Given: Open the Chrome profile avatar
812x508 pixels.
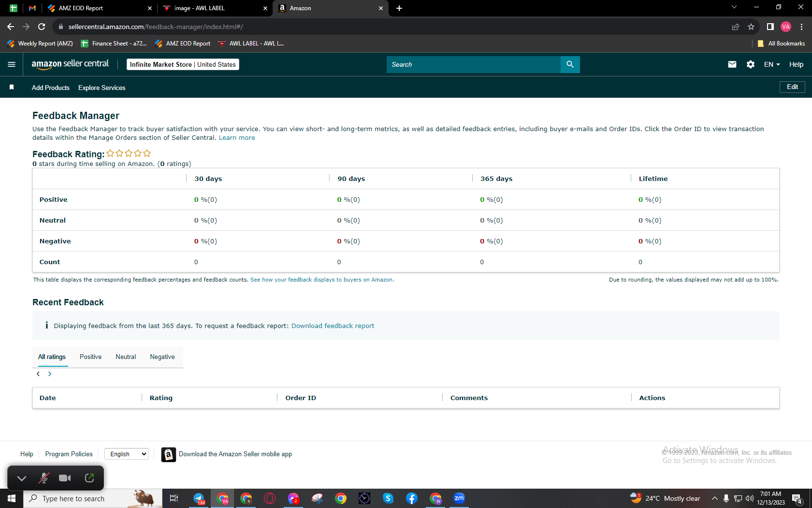Looking at the screenshot, I should point(786,27).
